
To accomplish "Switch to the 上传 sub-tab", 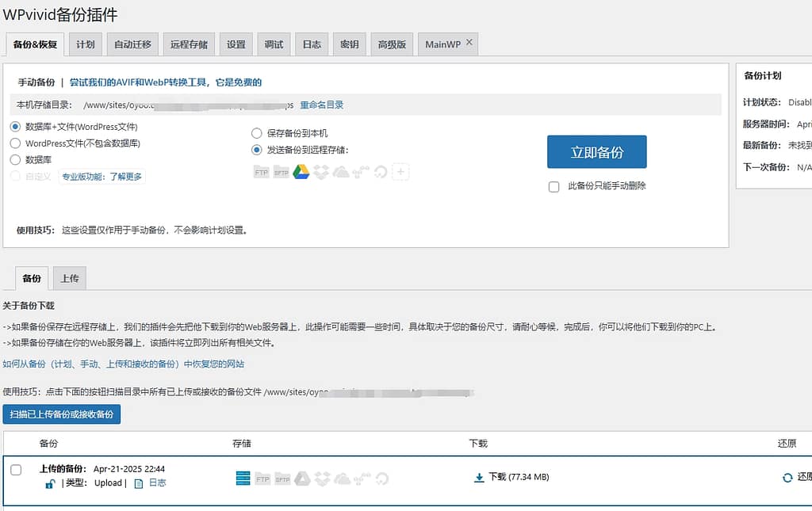I will [x=69, y=278].
